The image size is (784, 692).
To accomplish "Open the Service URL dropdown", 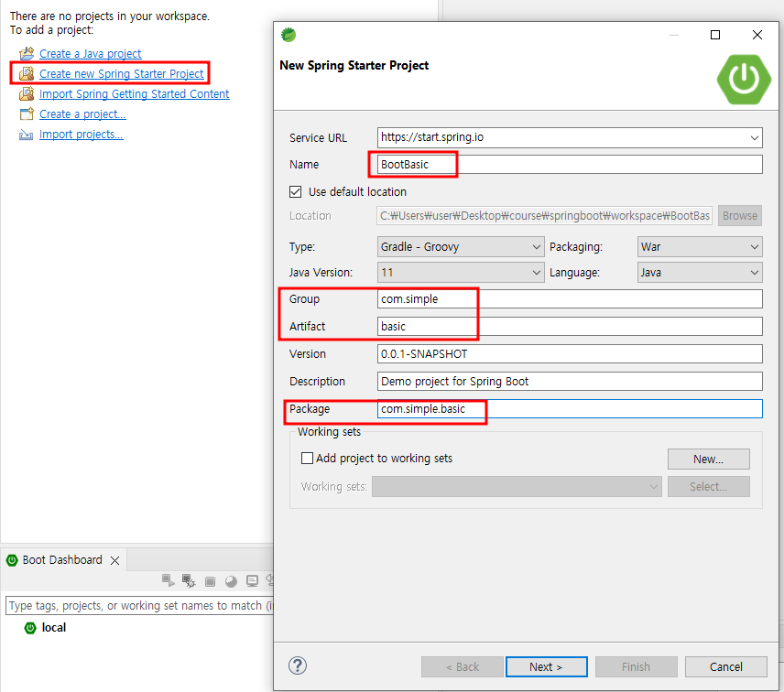I will click(754, 138).
